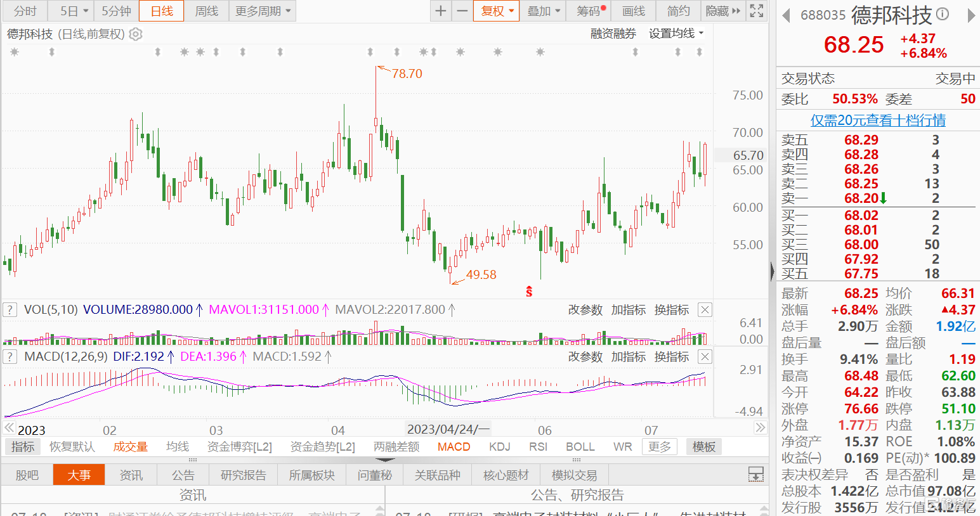Open the 公告 tab
This screenshot has height=516, width=980.
183,475
